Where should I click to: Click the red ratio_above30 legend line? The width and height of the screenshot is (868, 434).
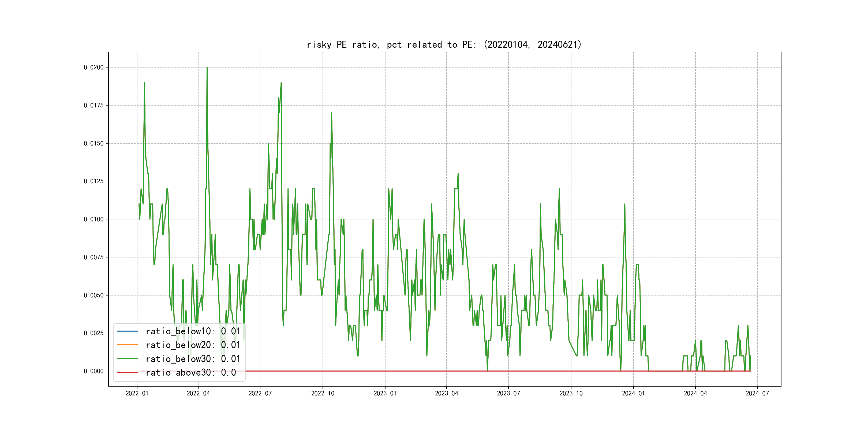127,372
